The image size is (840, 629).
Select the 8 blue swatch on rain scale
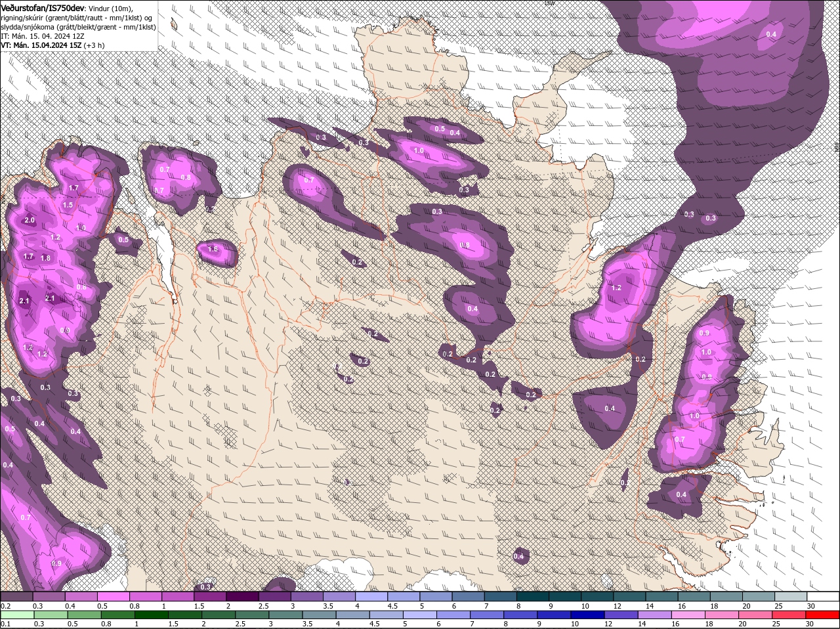tap(521, 615)
